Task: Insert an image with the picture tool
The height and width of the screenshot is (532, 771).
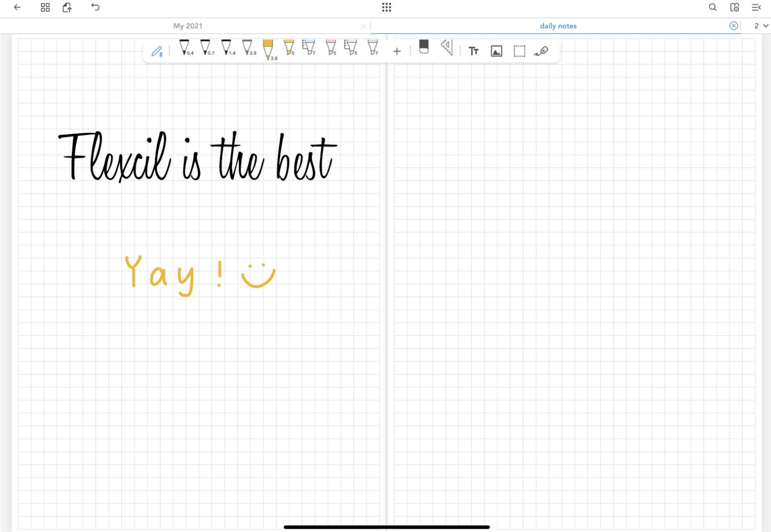Action: point(496,51)
